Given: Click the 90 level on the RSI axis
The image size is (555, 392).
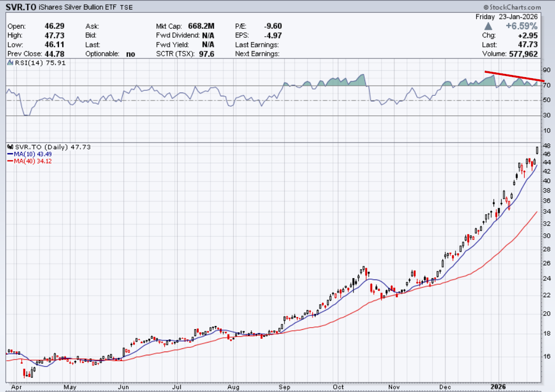Looking at the screenshot, I should (x=546, y=70).
